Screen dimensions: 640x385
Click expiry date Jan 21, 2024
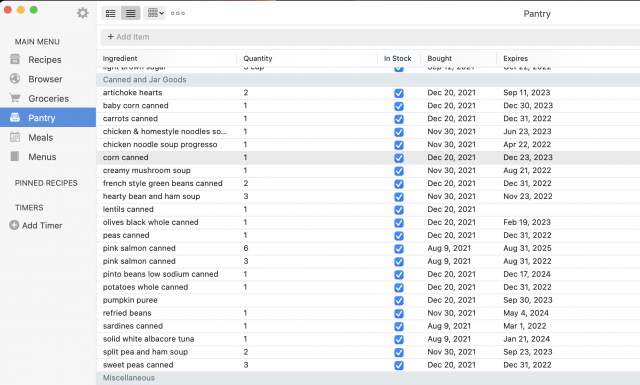[x=527, y=339]
